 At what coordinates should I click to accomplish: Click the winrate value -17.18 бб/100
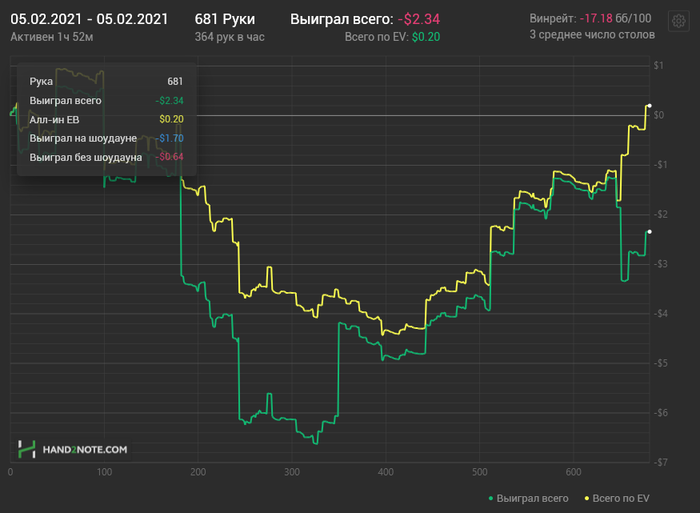[x=615, y=18]
